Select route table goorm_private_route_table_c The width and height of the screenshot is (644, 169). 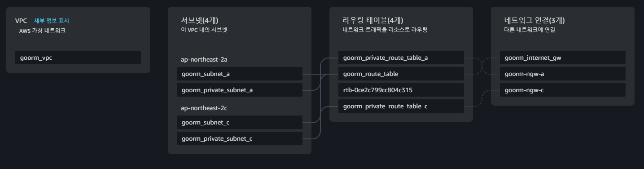click(x=401, y=106)
